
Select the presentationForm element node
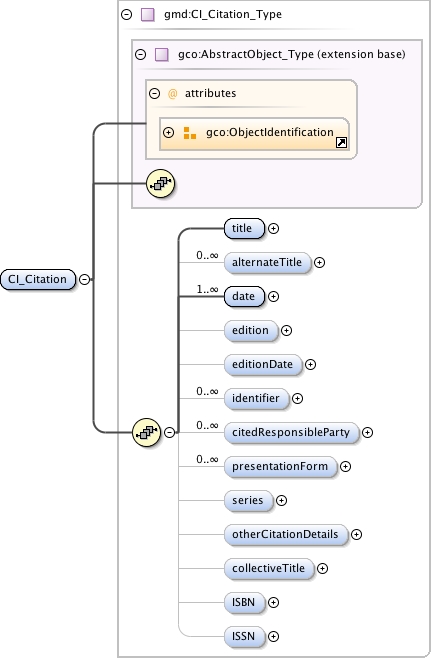tap(280, 467)
